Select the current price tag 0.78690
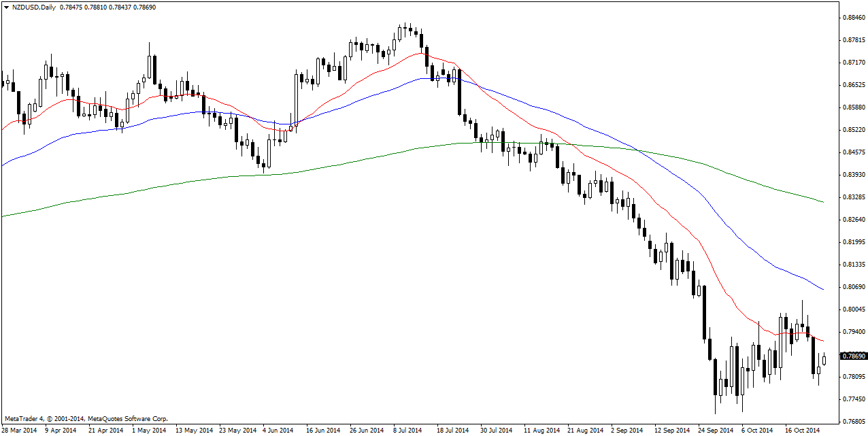Screen dimensions: 868x436 [853, 356]
